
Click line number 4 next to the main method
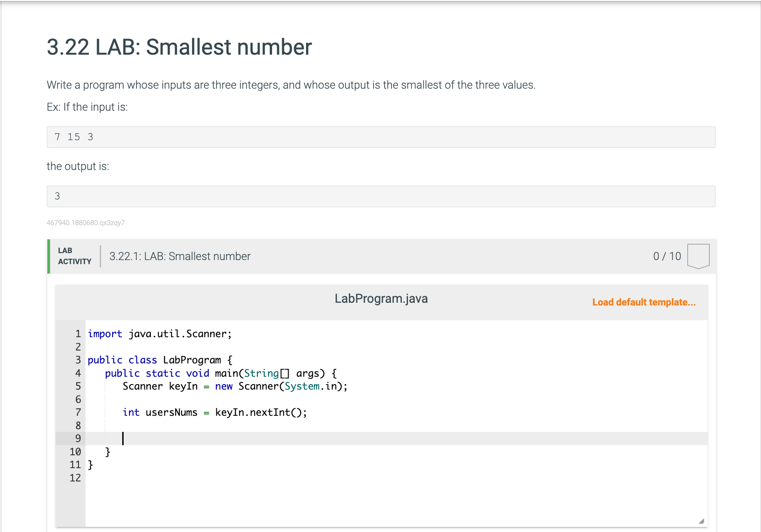tap(77, 373)
